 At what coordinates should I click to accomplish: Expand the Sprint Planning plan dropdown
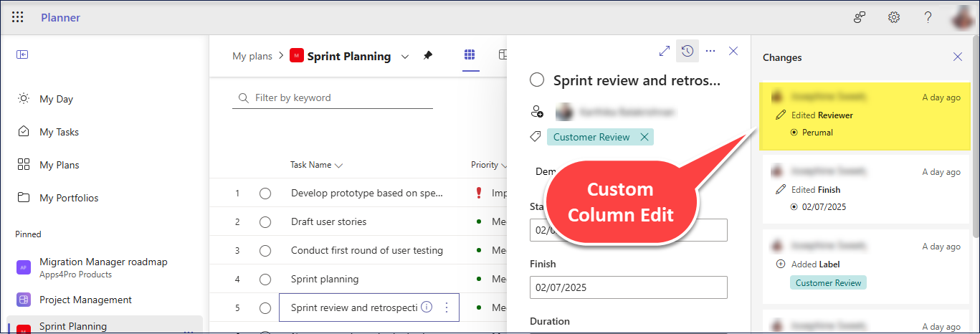tap(405, 57)
